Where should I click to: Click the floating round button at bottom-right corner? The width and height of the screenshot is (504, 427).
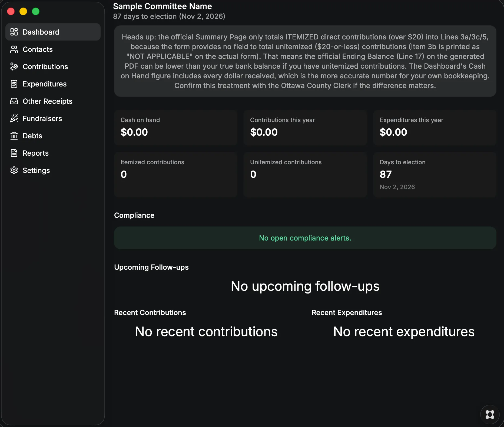(x=490, y=414)
